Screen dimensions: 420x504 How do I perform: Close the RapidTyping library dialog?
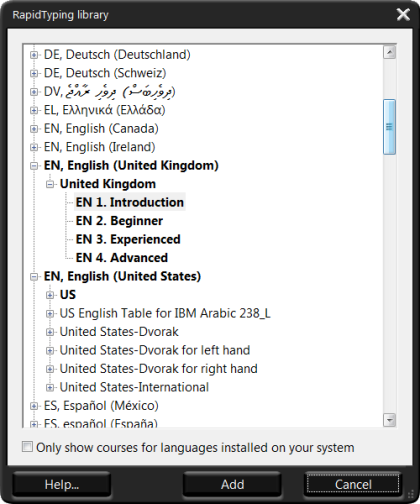(x=403, y=15)
